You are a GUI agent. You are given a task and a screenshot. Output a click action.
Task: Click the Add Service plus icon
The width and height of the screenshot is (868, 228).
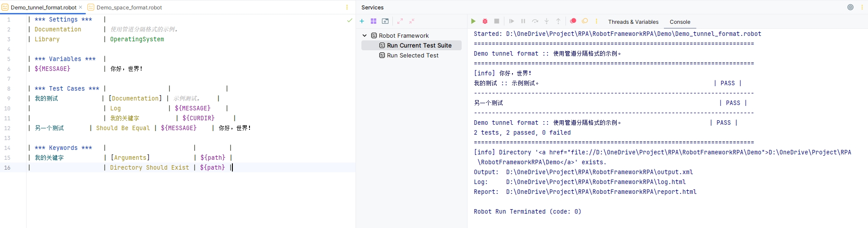(362, 21)
